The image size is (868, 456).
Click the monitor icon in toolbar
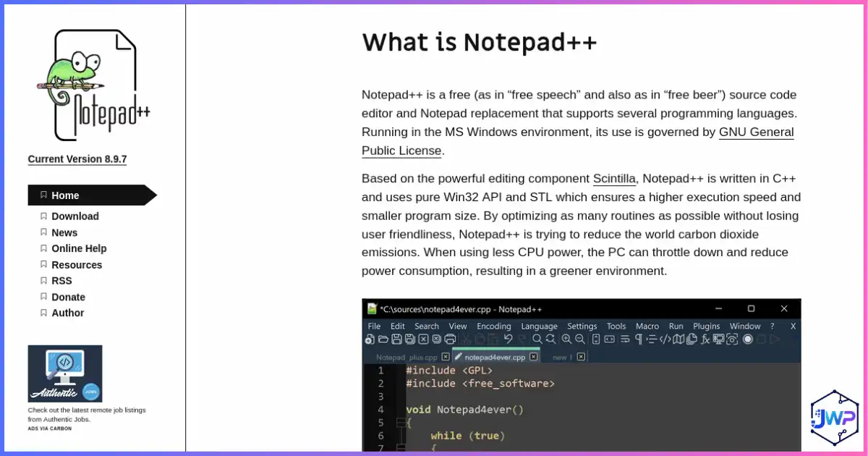tap(718, 339)
